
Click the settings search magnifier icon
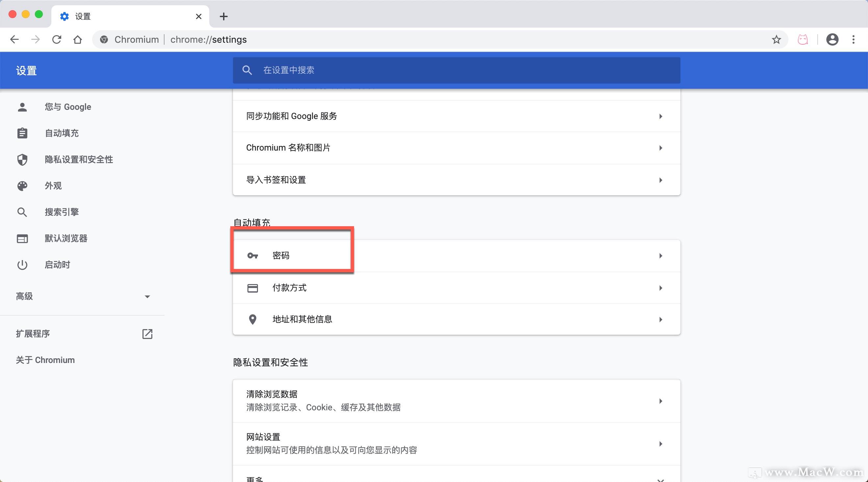tap(247, 70)
